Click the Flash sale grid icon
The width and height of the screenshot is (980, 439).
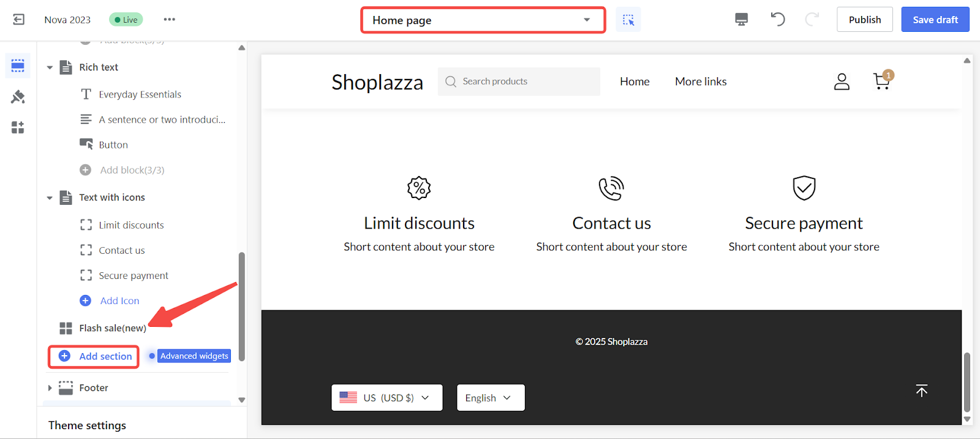click(x=66, y=328)
